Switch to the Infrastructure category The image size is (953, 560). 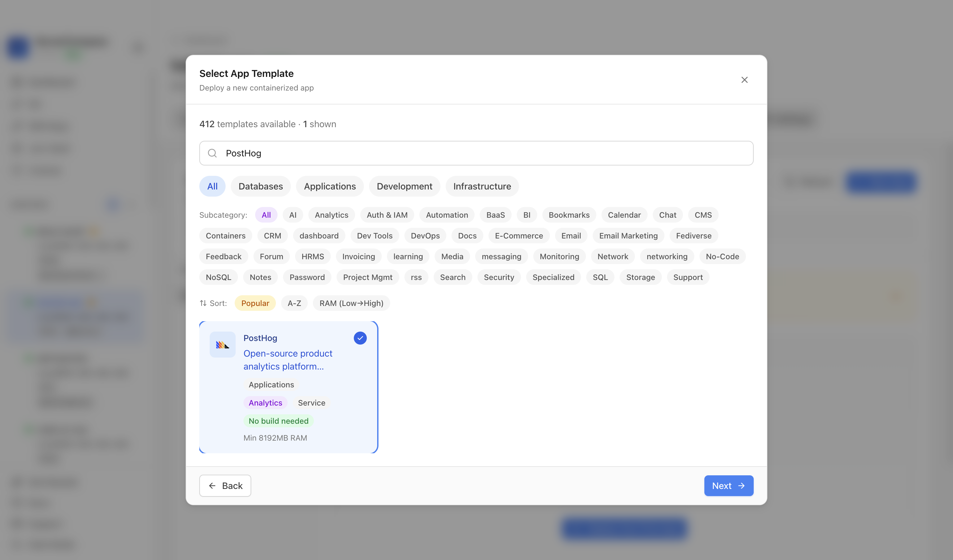tap(482, 187)
